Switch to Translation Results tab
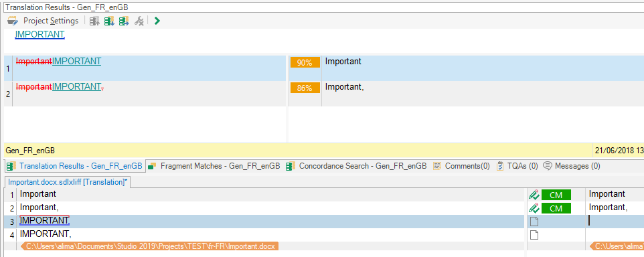This screenshot has height=257, width=644. point(74,166)
